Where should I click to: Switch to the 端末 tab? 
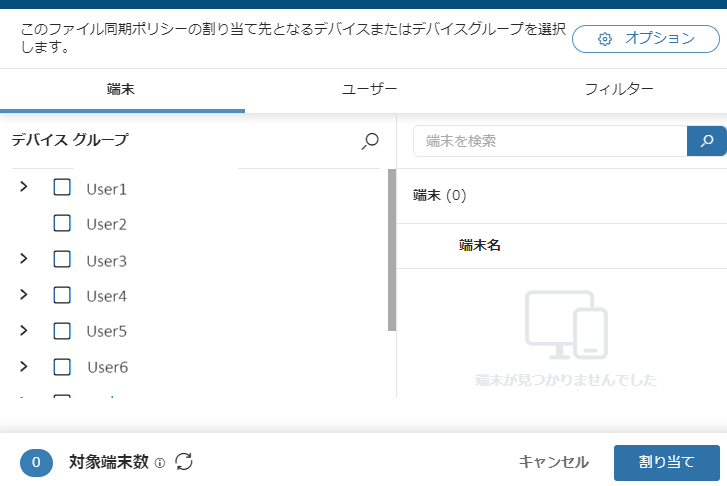[x=121, y=89]
